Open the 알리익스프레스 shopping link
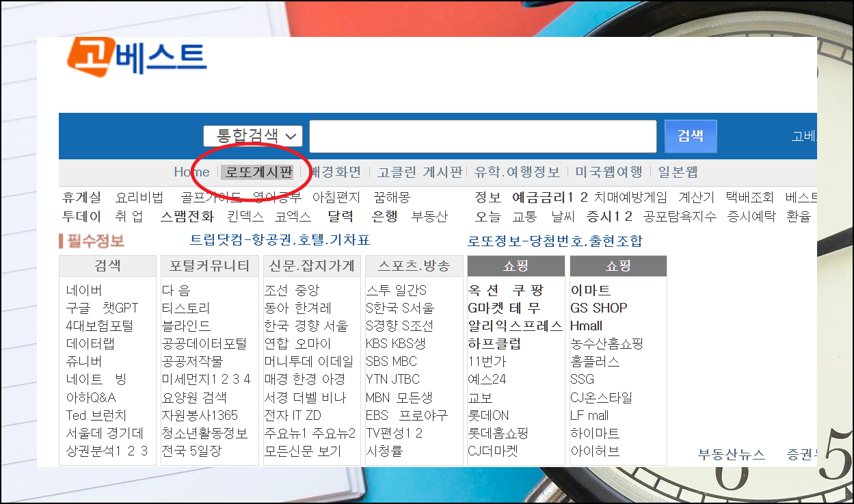This screenshot has width=854, height=504. (516, 326)
